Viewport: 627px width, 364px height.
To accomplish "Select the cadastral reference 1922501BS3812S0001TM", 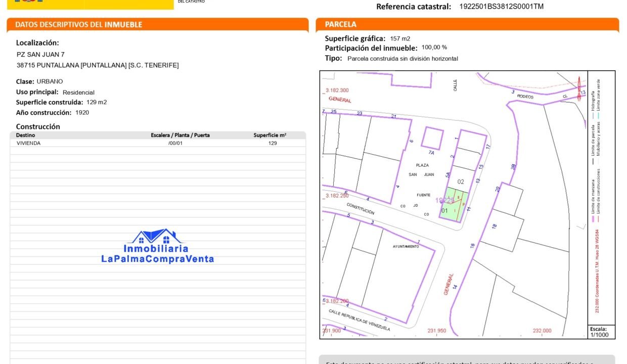I will [502, 7].
